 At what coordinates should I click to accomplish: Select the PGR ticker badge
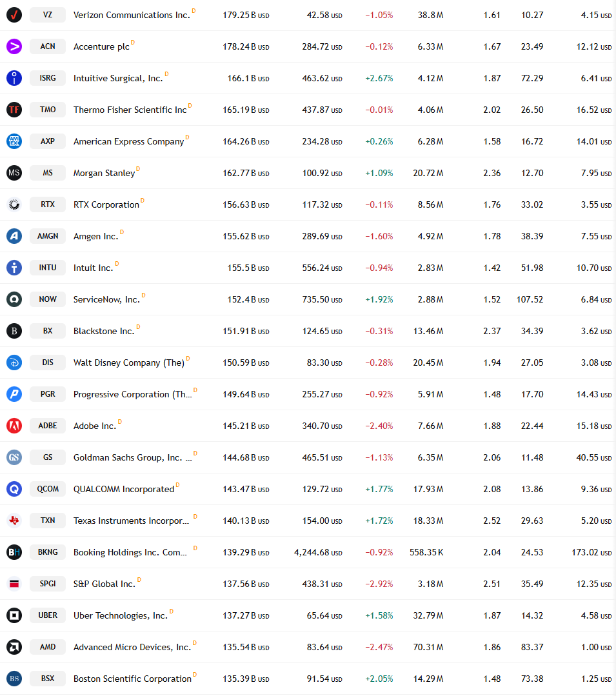tap(48, 393)
